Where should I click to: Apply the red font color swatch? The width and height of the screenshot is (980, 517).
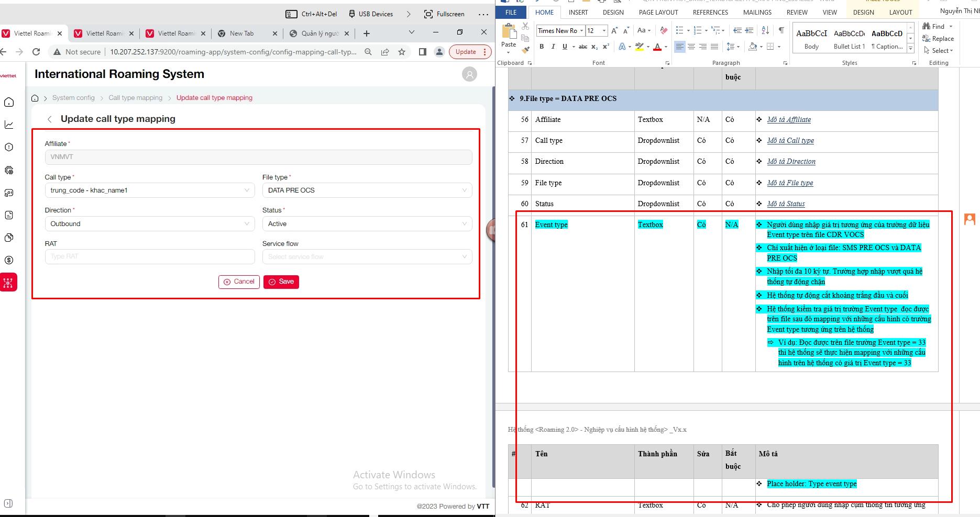(x=657, y=47)
